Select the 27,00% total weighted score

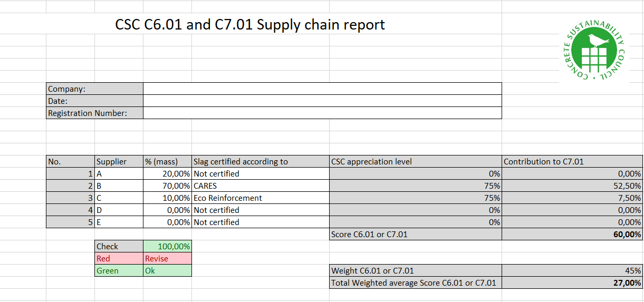click(572, 283)
